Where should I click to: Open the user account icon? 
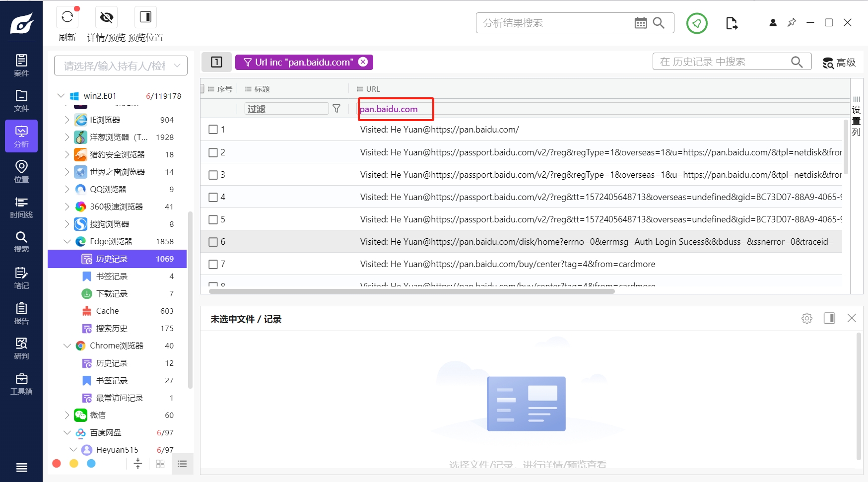click(x=773, y=23)
